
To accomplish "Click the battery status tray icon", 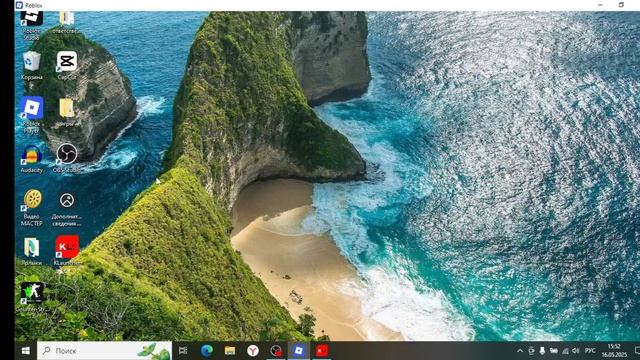I will click(x=553, y=351).
